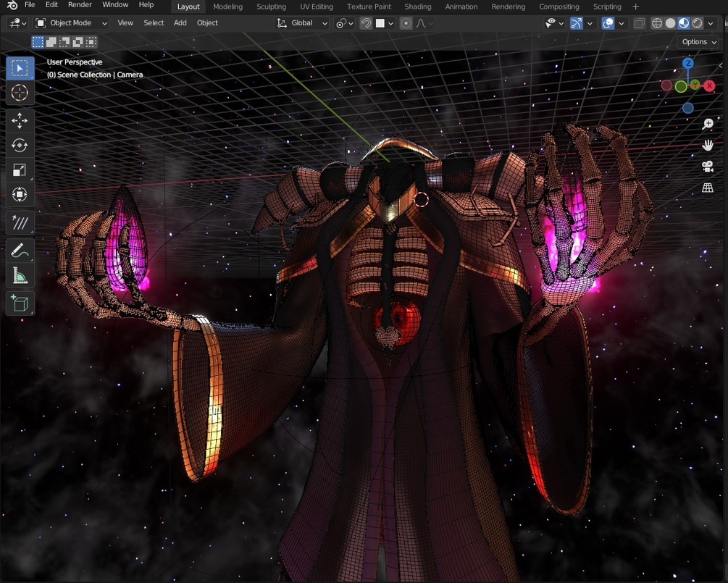Toggle snapping magnet icon

coord(366,22)
